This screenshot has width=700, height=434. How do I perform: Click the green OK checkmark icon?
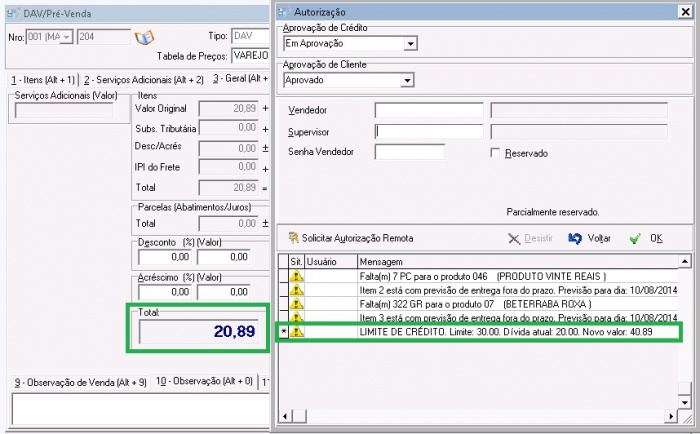click(x=635, y=238)
